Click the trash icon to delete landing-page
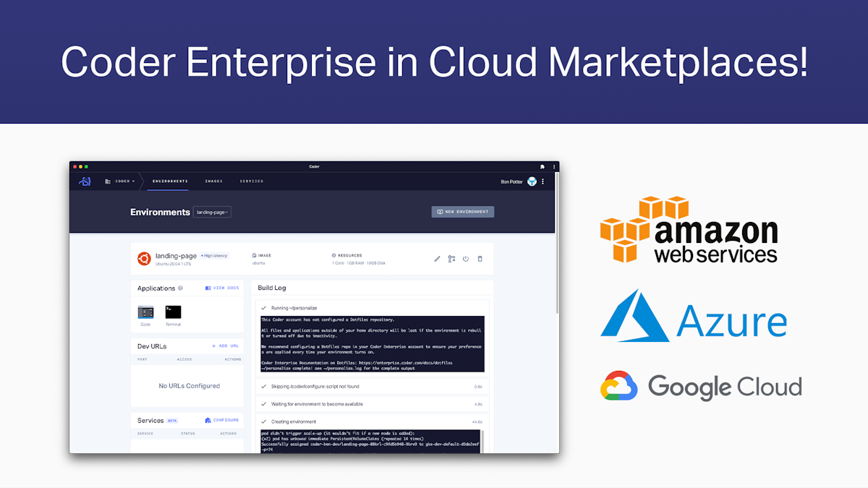The height and width of the screenshot is (488, 868). [480, 258]
